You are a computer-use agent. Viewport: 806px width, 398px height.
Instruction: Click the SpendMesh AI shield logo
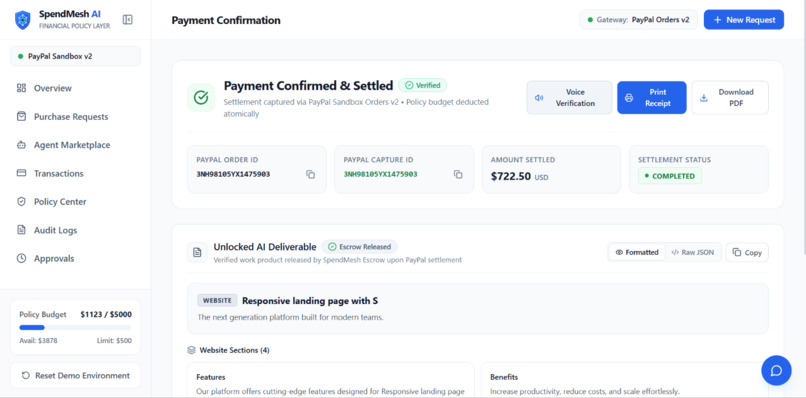pos(23,20)
